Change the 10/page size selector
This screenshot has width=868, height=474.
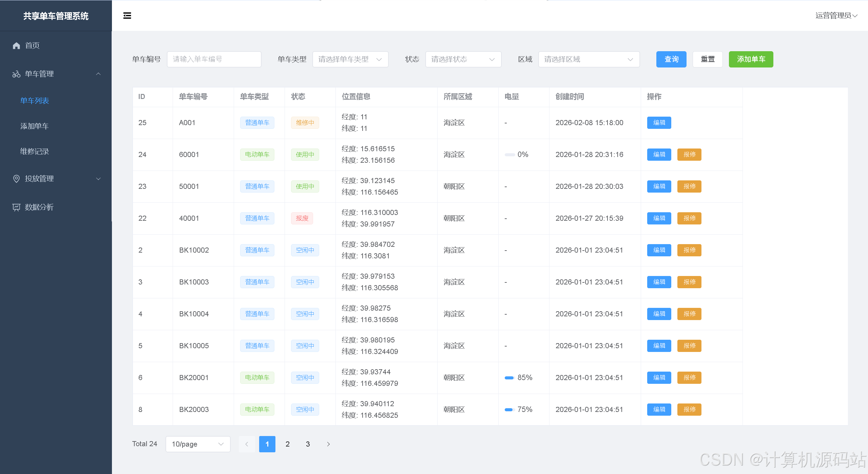pyautogui.click(x=198, y=444)
